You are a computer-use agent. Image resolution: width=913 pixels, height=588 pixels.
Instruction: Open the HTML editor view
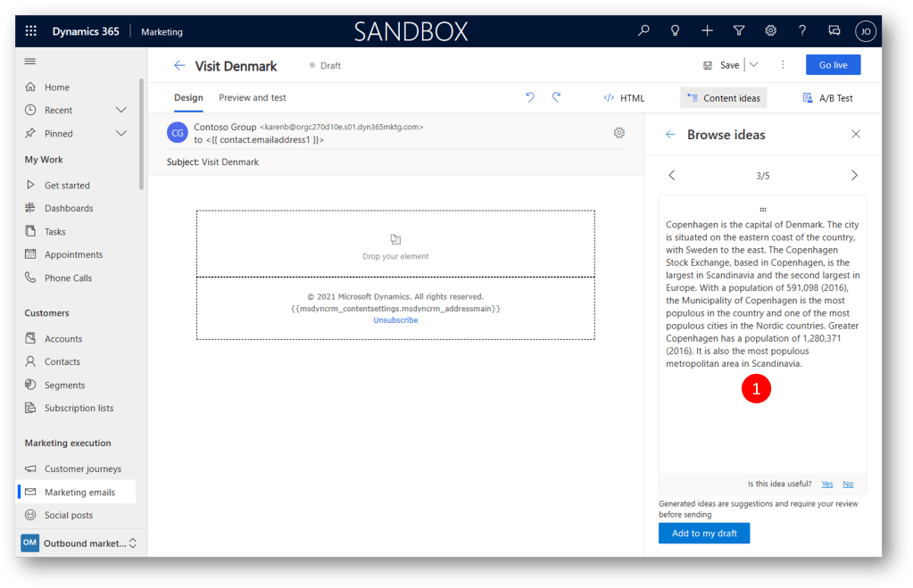pyautogui.click(x=624, y=98)
